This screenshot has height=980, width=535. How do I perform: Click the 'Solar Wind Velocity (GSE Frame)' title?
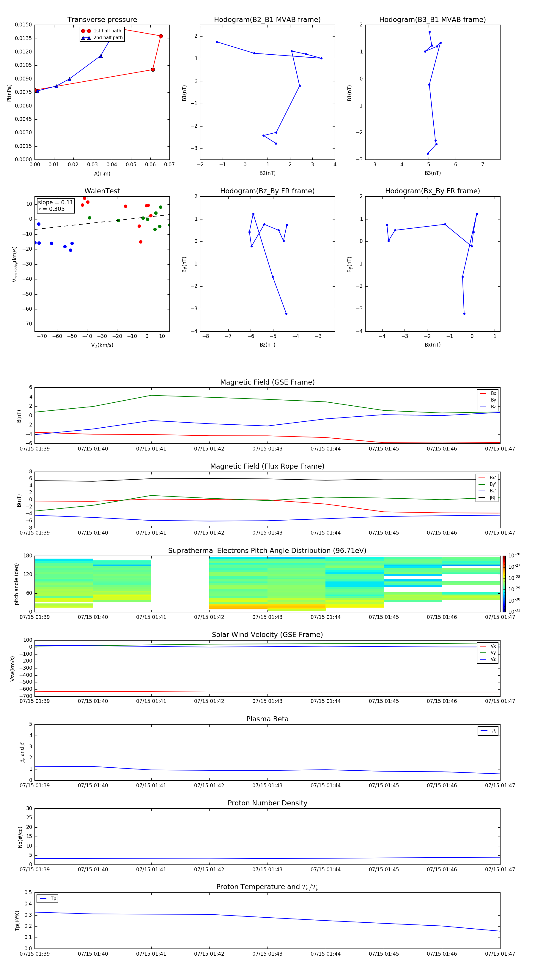click(267, 635)
